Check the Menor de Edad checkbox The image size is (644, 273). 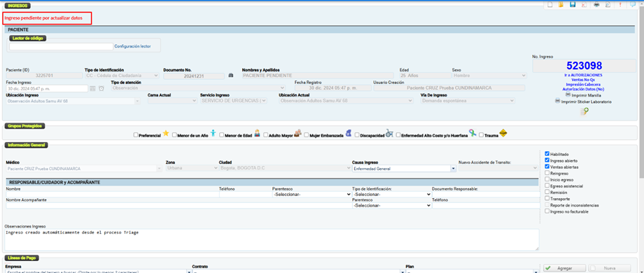(x=222, y=134)
